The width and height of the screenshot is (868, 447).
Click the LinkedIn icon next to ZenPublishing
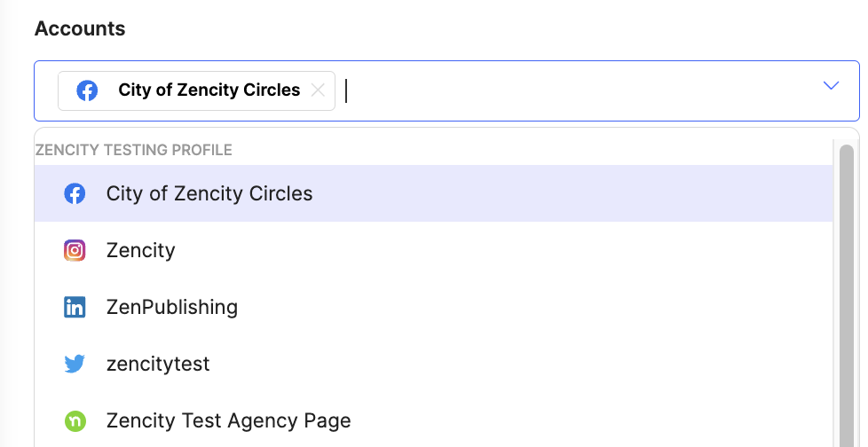pos(75,307)
